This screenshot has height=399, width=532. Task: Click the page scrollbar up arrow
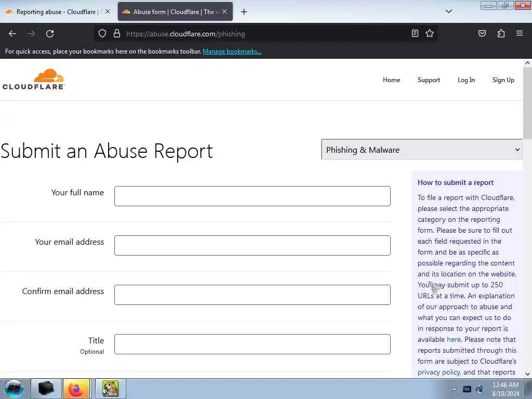coord(527,63)
